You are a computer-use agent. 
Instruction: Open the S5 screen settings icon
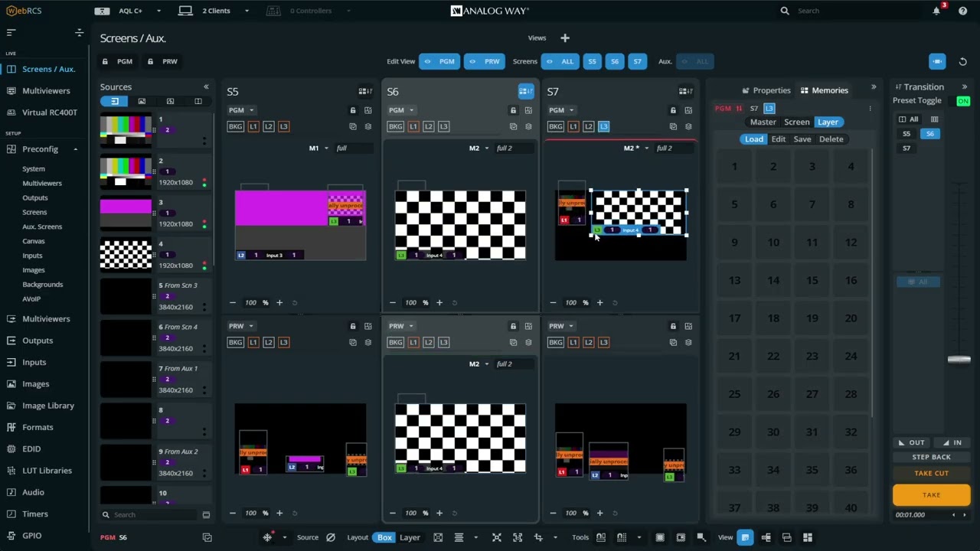365,91
